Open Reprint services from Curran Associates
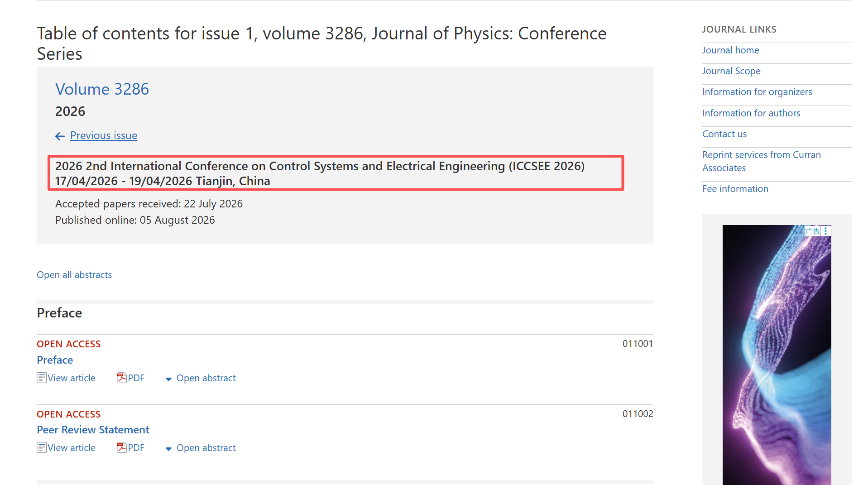 coord(761,161)
